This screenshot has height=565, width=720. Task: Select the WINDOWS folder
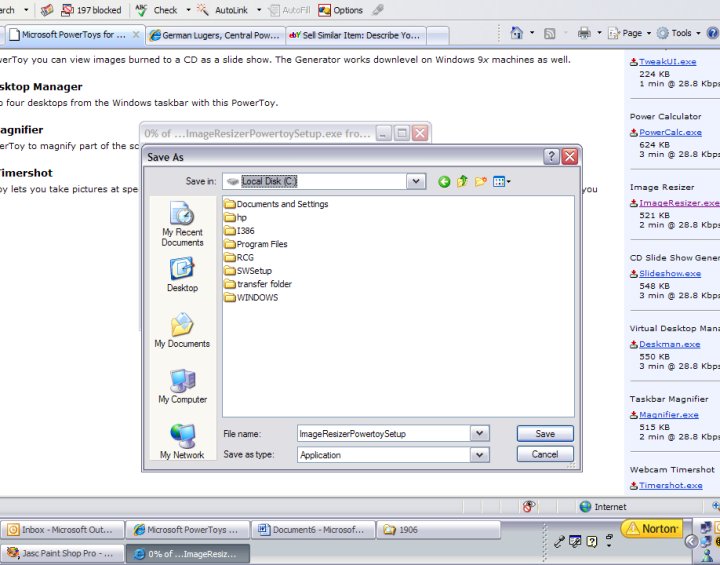251,298
